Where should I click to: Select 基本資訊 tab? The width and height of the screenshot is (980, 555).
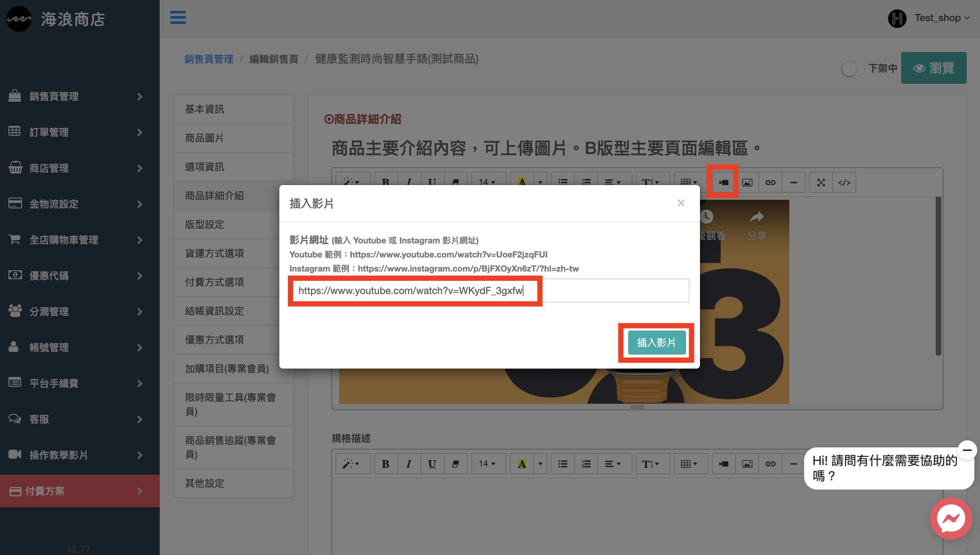coord(234,109)
